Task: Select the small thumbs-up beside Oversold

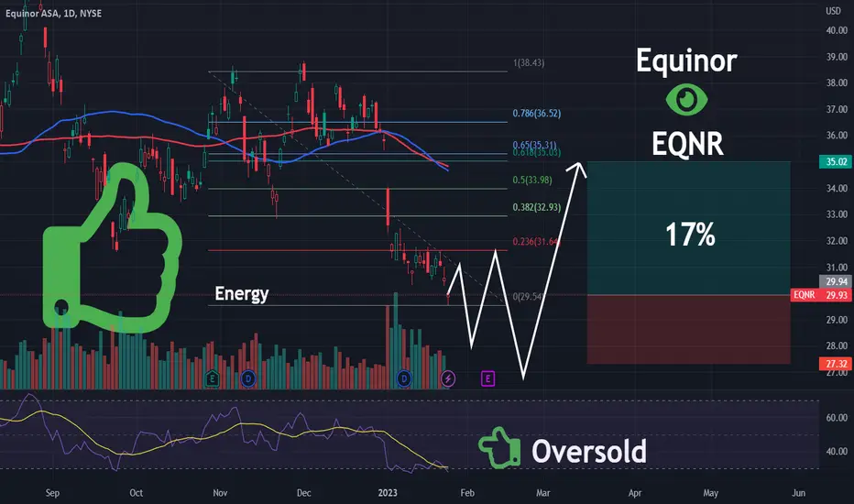Action: click(499, 448)
